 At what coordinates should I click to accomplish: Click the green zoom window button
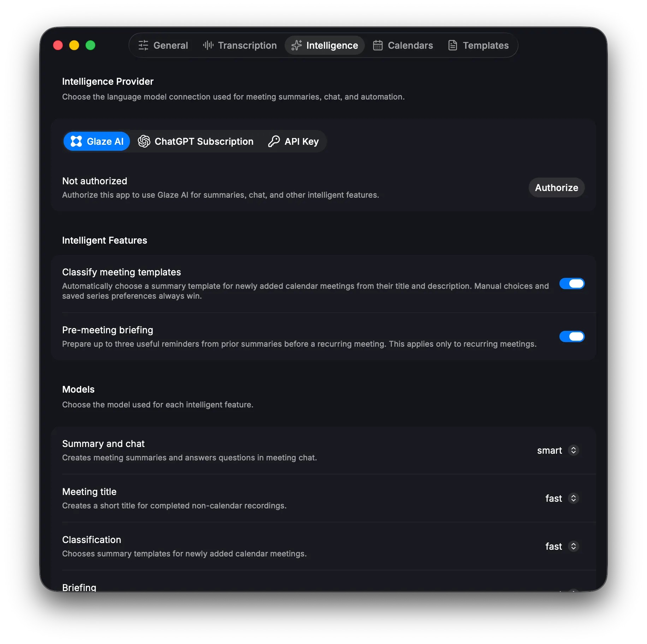coord(90,45)
